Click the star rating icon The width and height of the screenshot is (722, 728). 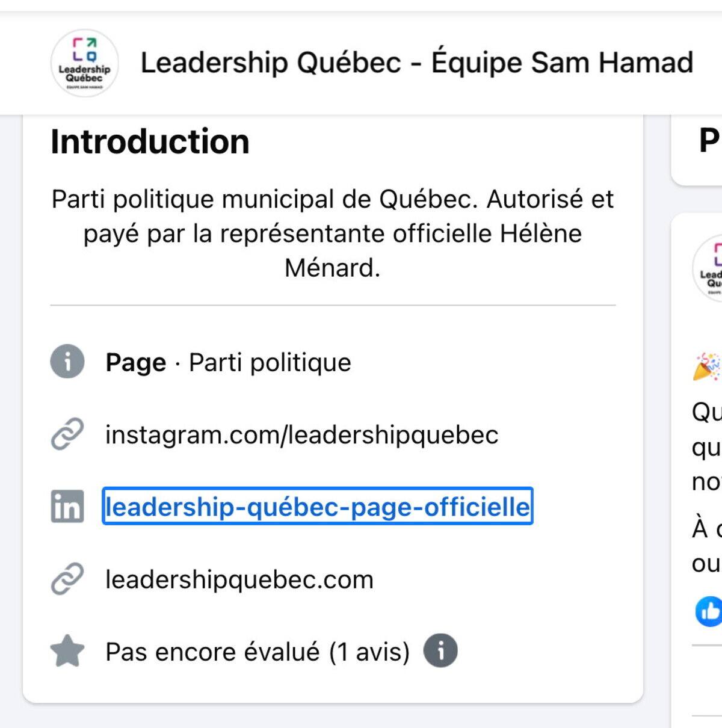(x=67, y=652)
